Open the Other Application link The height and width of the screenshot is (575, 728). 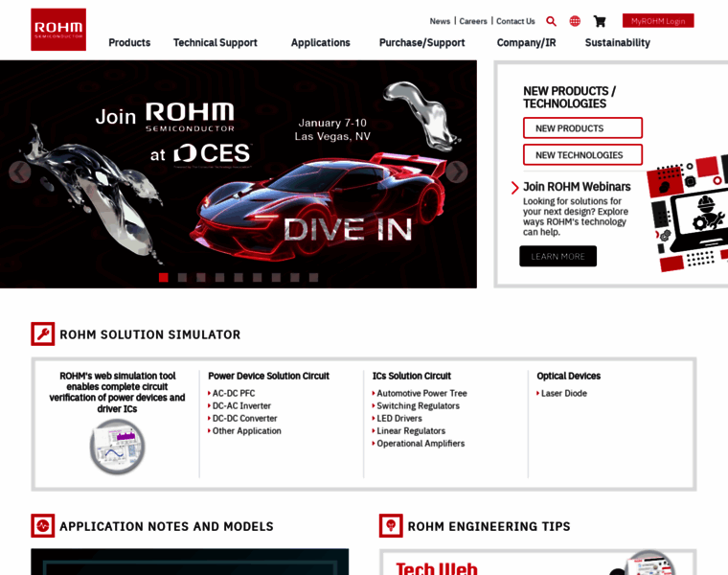tap(246, 431)
